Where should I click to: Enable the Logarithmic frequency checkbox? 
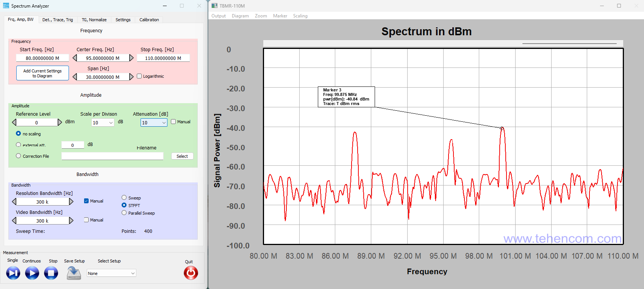139,76
